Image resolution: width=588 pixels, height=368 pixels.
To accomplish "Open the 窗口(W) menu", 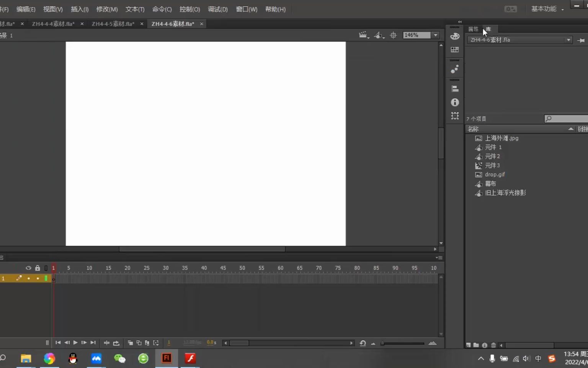I will point(247,9).
